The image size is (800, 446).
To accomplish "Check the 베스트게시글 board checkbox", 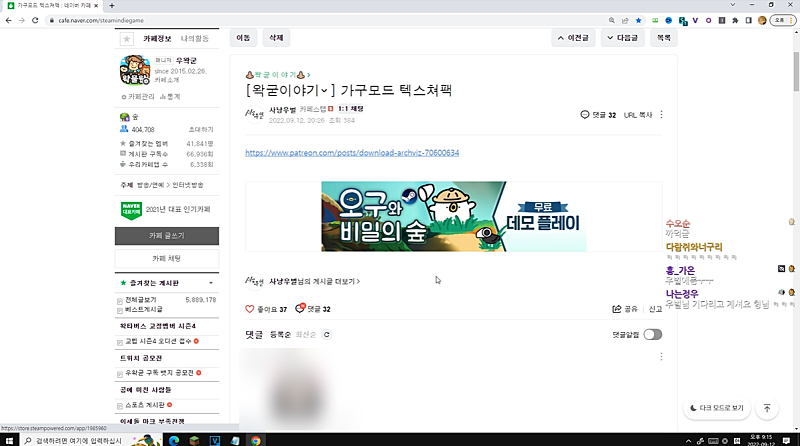I will (120, 310).
